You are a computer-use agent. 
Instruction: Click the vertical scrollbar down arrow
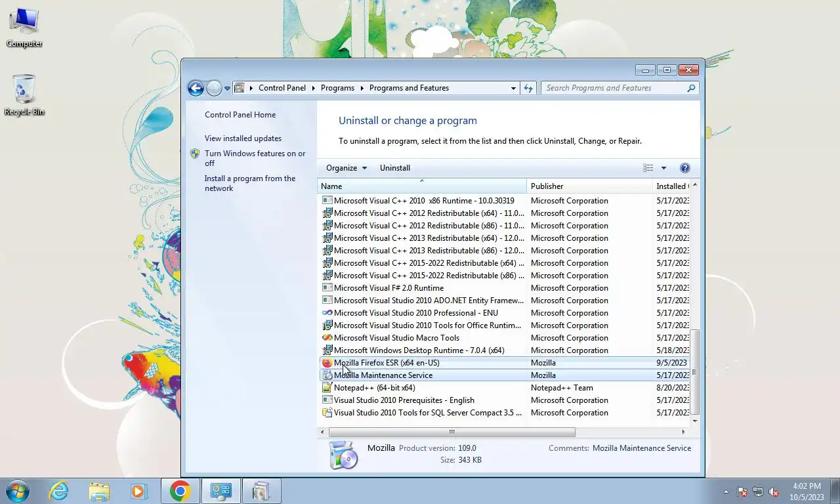click(x=694, y=421)
